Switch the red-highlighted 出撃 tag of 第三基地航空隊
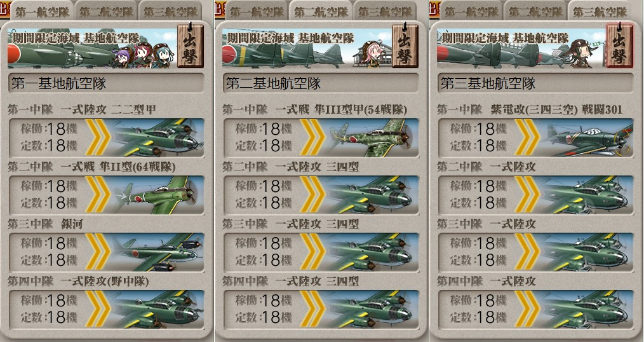 [x=619, y=45]
